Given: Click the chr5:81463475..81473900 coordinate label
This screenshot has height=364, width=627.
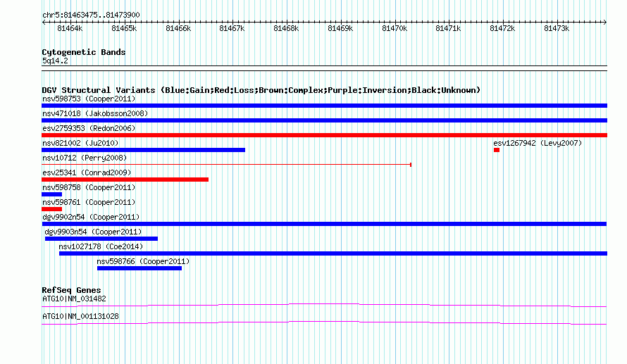Looking at the screenshot, I should click(x=91, y=15).
